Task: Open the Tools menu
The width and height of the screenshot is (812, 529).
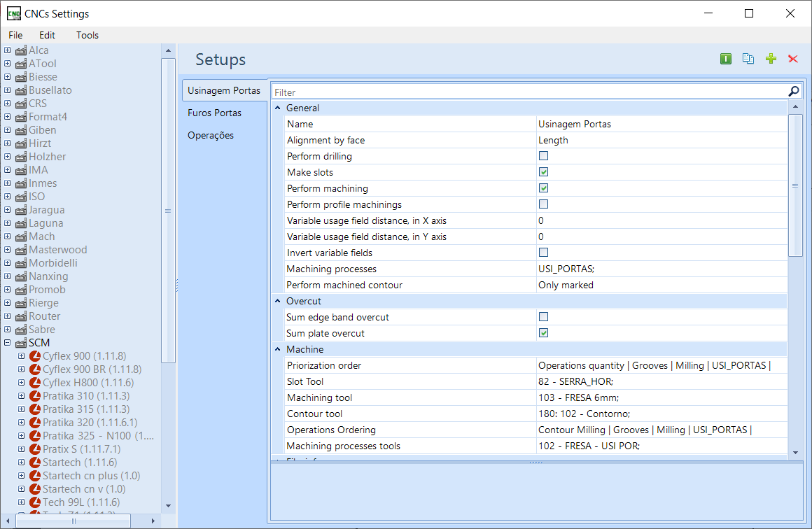Action: 87,35
